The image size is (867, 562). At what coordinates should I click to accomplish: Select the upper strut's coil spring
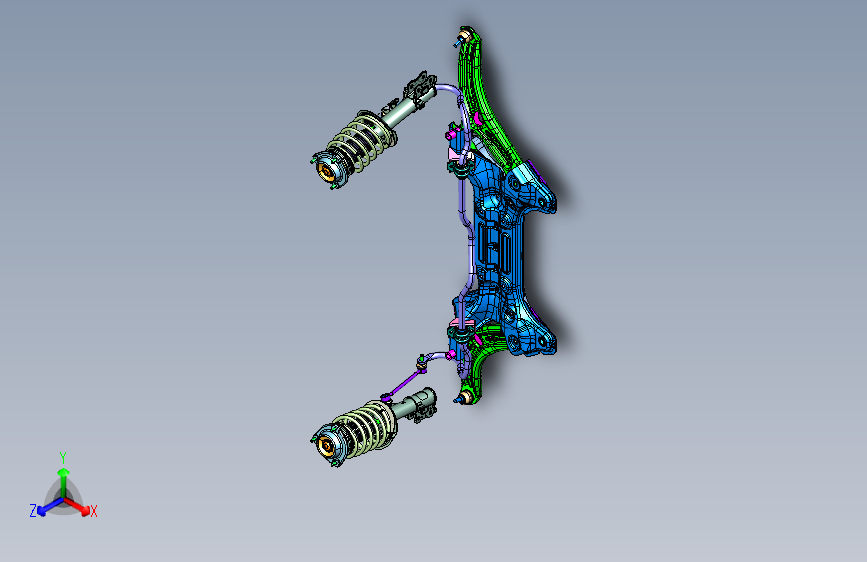[x=361, y=142]
